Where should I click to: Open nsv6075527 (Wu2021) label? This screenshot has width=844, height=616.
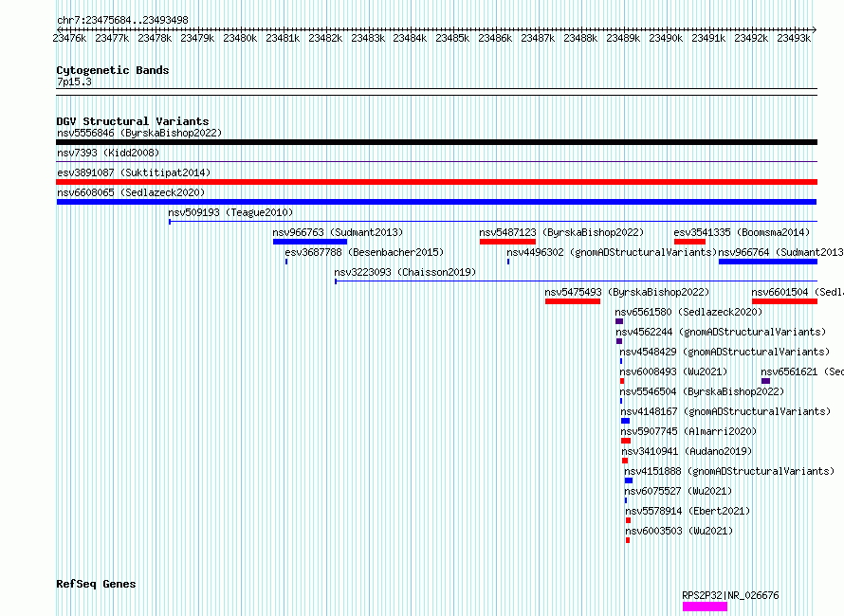coord(678,491)
